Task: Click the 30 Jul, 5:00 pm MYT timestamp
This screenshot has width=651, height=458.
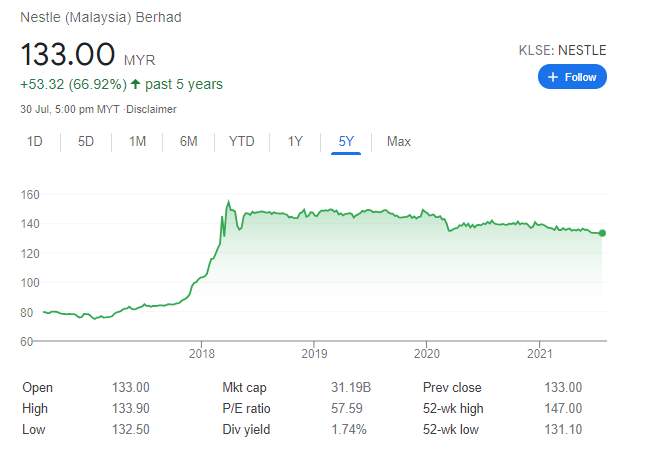Action: 70,109
